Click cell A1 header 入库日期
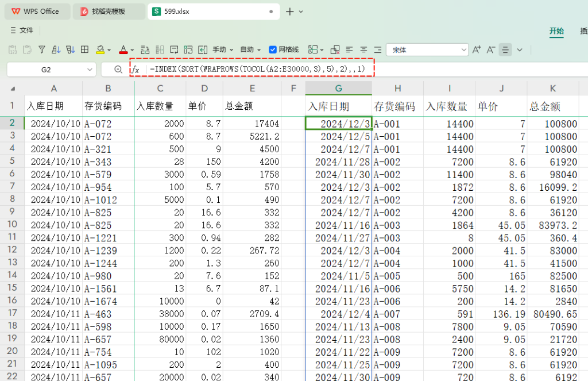588x381 pixels. [x=53, y=106]
